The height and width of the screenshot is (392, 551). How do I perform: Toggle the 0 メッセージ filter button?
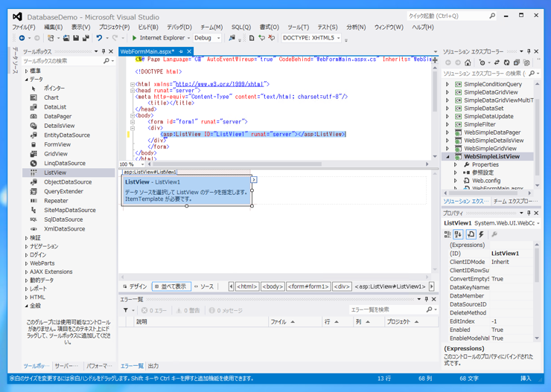tap(226, 310)
